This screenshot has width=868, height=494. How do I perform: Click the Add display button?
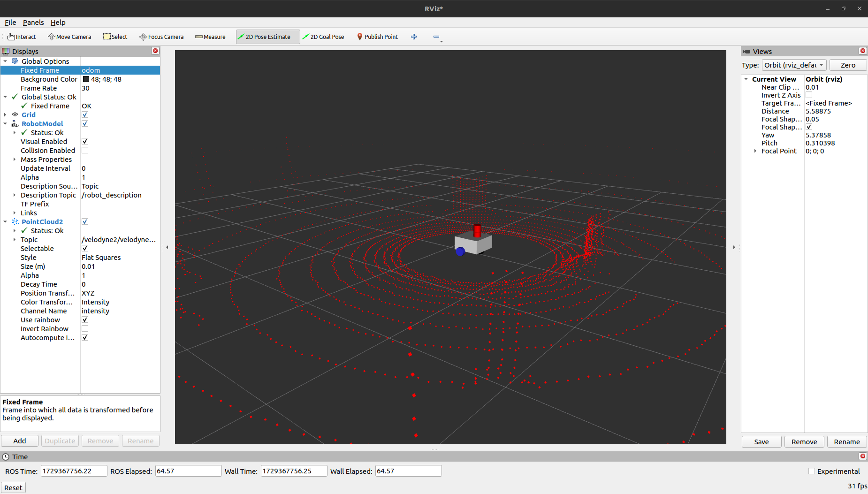(20, 441)
